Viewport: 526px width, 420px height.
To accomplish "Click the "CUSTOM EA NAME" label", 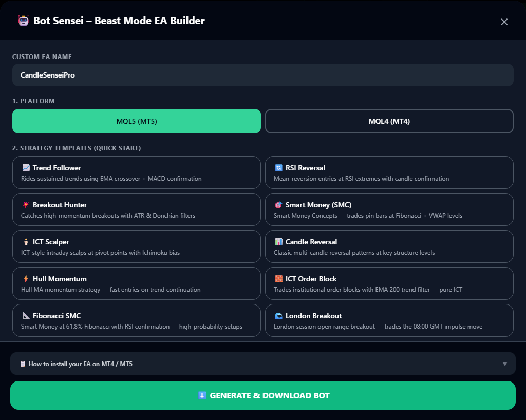I will click(42, 56).
